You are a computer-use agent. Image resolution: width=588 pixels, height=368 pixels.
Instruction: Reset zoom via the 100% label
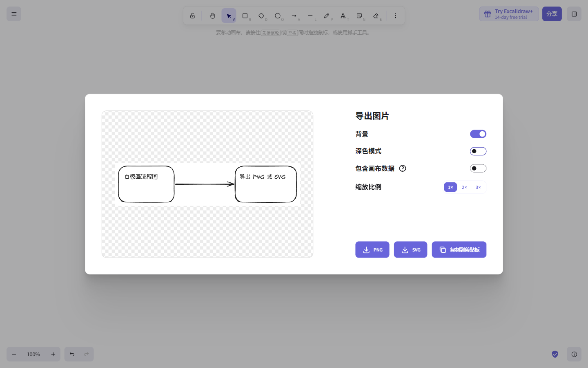pyautogui.click(x=33, y=354)
